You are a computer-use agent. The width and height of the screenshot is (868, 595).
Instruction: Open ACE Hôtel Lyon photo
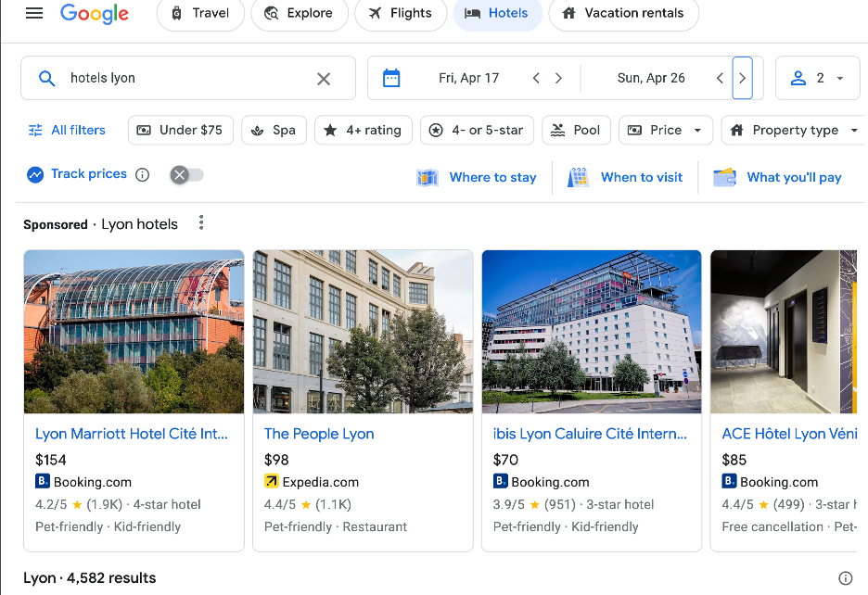point(784,332)
